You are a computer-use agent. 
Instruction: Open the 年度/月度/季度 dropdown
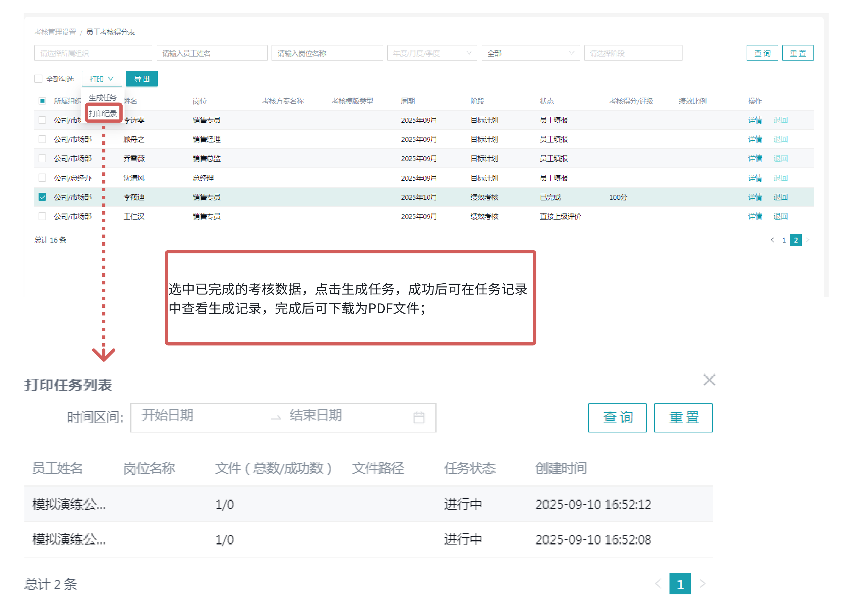(x=432, y=53)
